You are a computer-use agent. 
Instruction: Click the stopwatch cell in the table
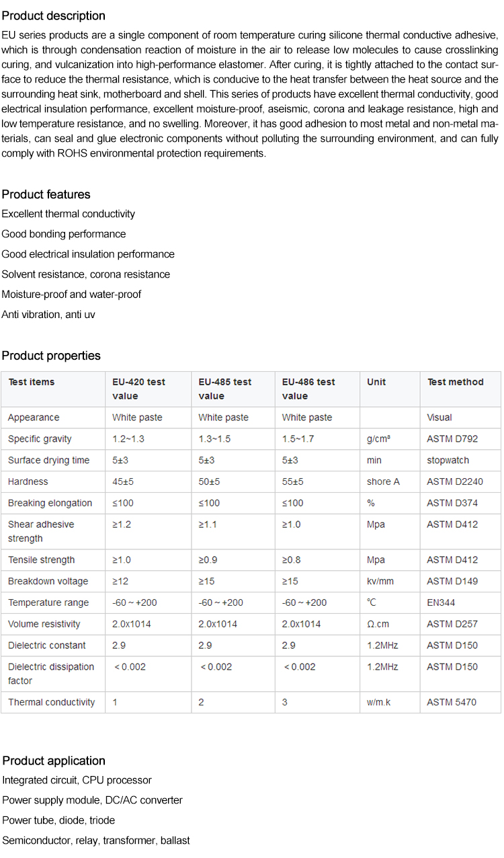[x=448, y=461]
